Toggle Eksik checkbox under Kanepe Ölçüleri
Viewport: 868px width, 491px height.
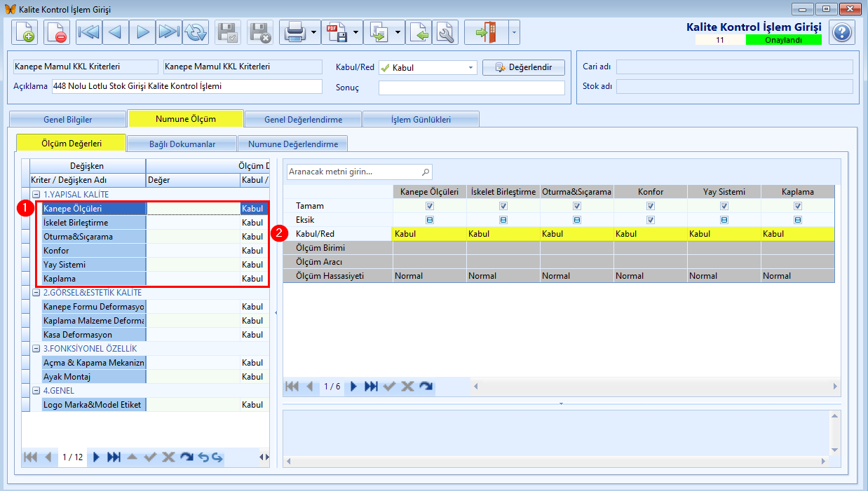430,220
